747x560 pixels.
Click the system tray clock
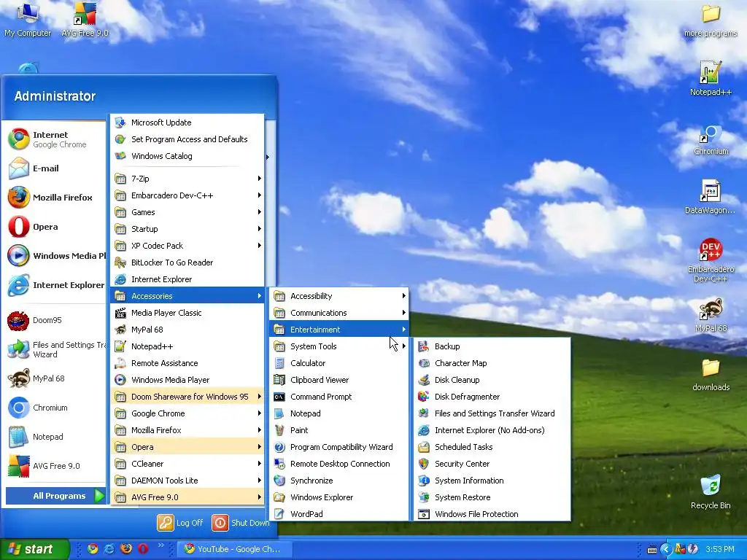click(719, 550)
